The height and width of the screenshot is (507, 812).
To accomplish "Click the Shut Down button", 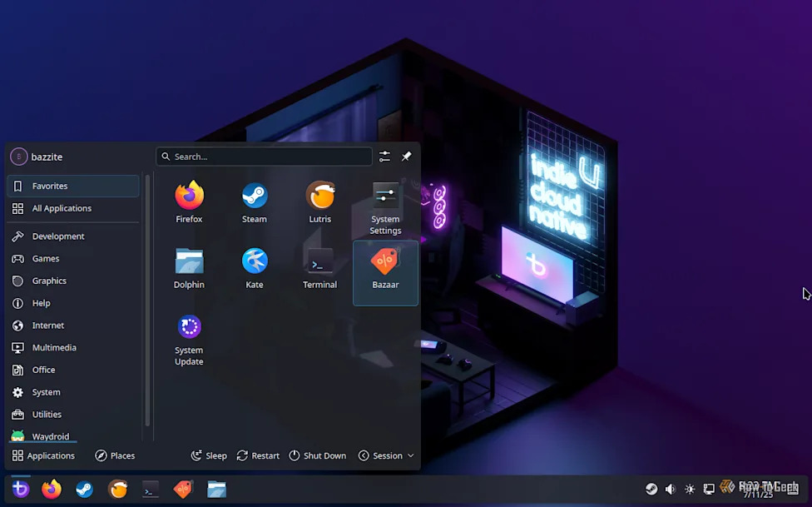I will pyautogui.click(x=318, y=455).
